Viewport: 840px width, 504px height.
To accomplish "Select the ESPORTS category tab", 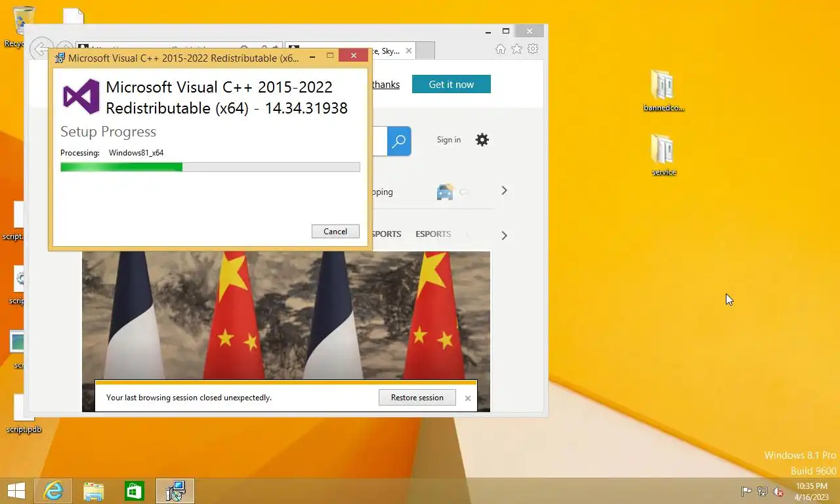I will coord(433,234).
